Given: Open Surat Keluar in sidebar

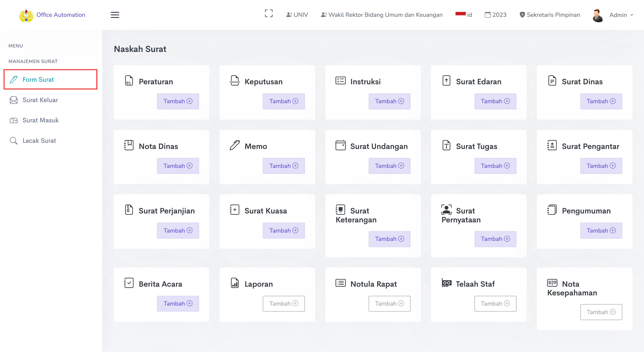Looking at the screenshot, I should click(40, 100).
